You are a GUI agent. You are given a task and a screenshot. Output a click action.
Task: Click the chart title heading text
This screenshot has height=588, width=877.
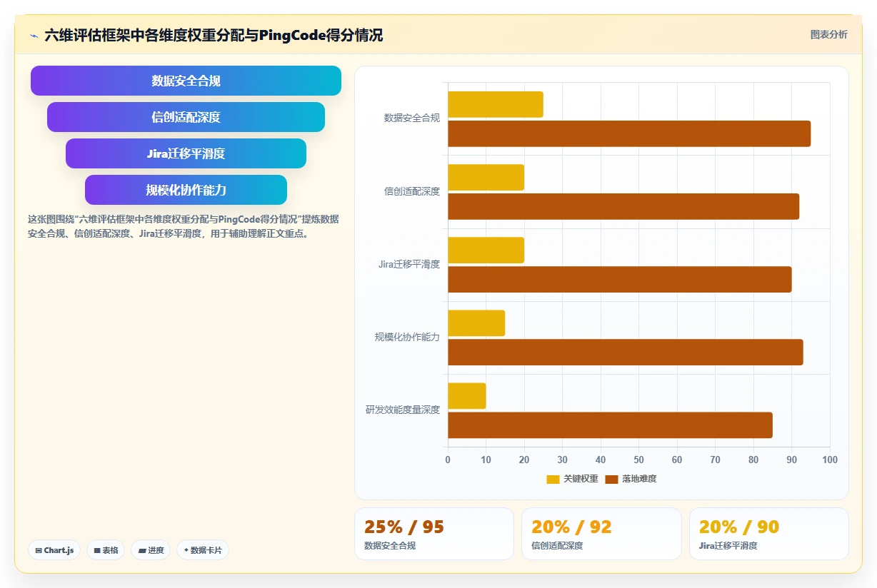pos(214,35)
